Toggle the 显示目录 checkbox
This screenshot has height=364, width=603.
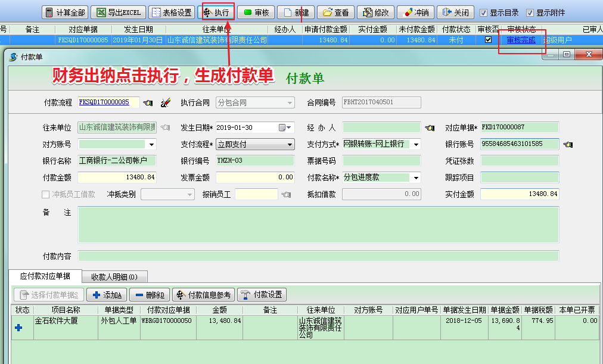[484, 13]
